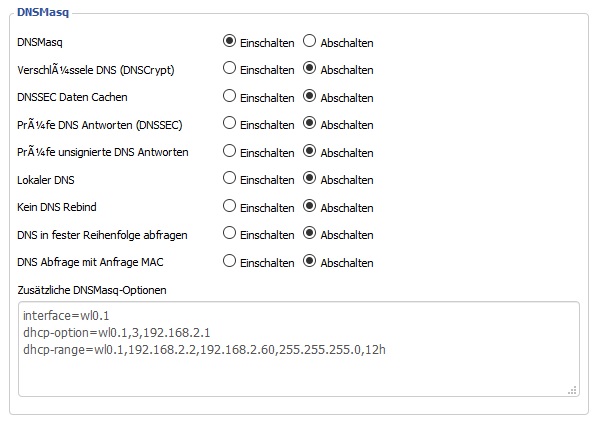Select Abschalten for DNS Anfrage MAC
600x425 pixels.
(309, 262)
